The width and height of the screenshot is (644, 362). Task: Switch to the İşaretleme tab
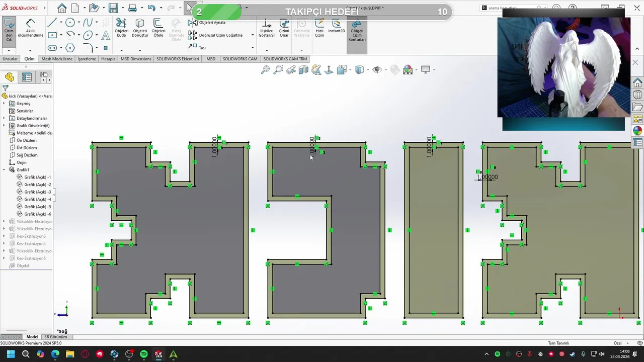87,59
